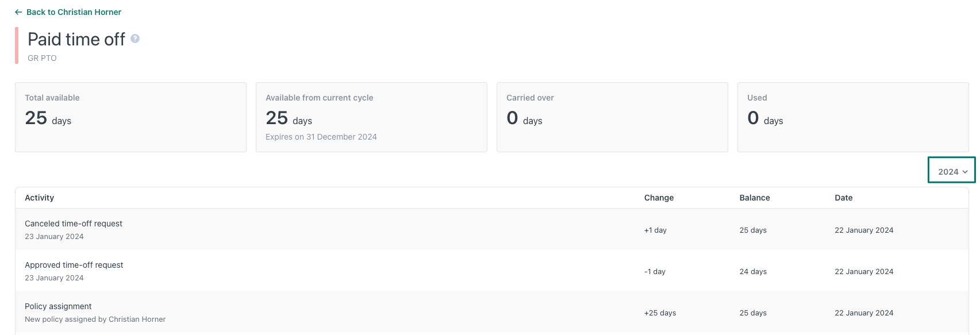The height and width of the screenshot is (335, 980).
Task: Click the Expires on 31 December 2024 text
Action: tap(321, 137)
